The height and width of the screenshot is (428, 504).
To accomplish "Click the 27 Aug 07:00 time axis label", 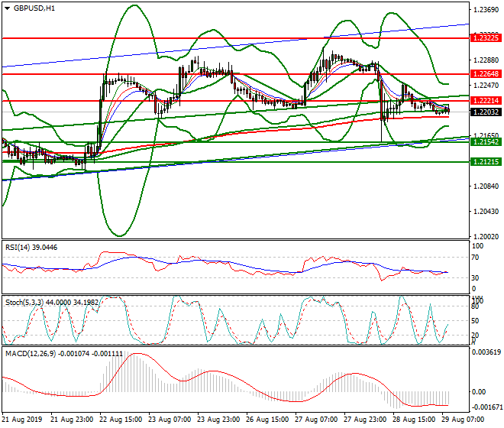I will (316, 420).
